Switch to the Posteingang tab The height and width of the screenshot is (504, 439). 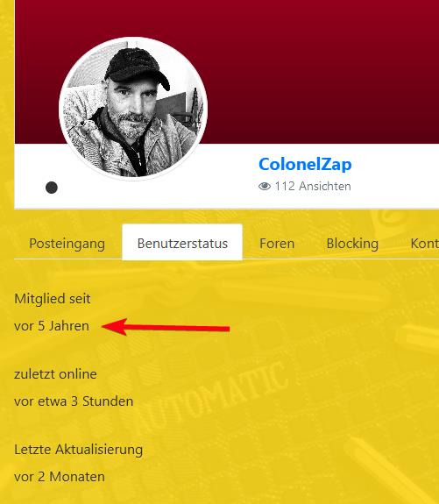coord(67,244)
